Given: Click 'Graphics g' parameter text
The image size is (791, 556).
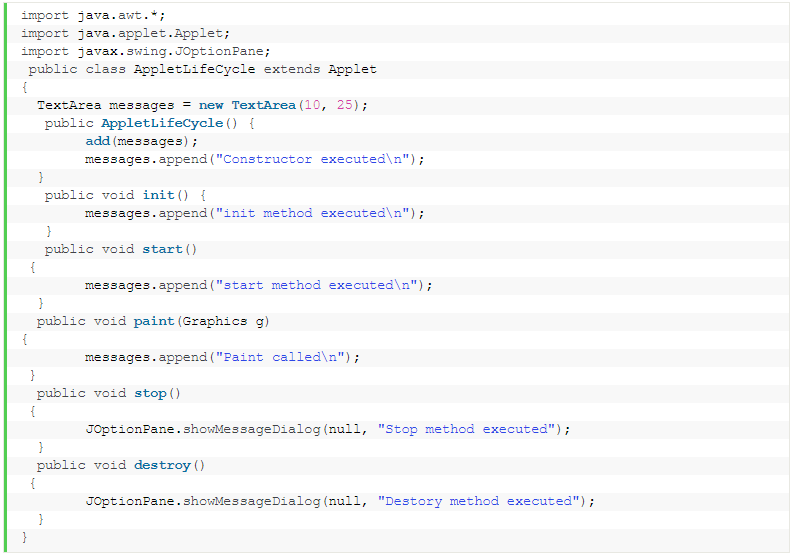Looking at the screenshot, I should pyautogui.click(x=223, y=322).
